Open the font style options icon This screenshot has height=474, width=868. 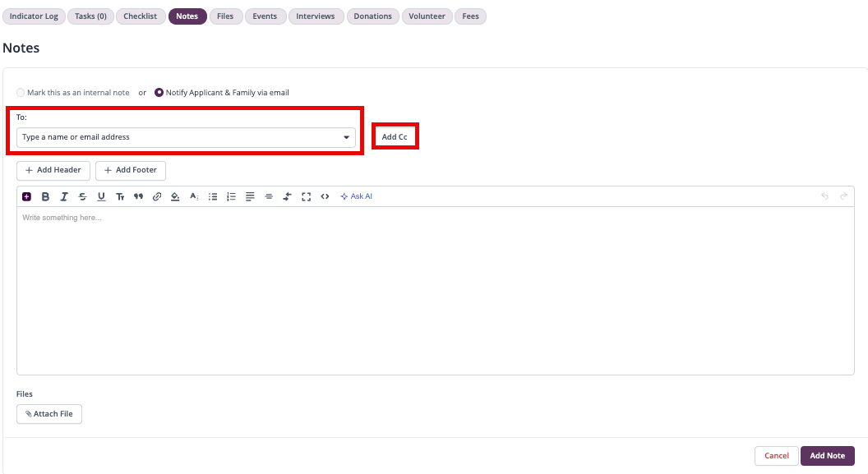(194, 196)
